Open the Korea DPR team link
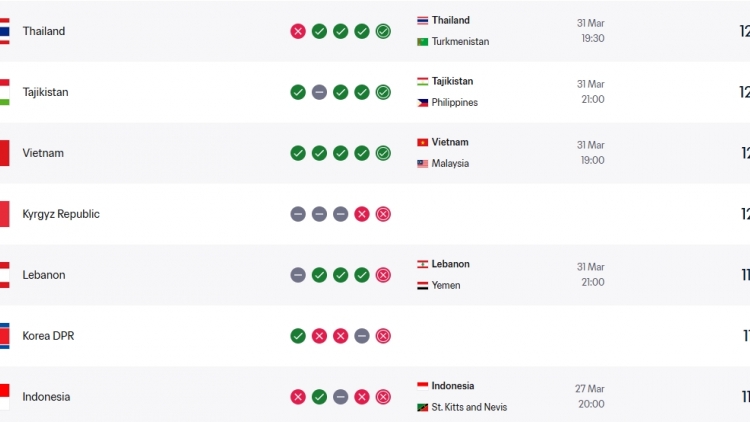Screen dimensions: 750x422 click(x=48, y=336)
